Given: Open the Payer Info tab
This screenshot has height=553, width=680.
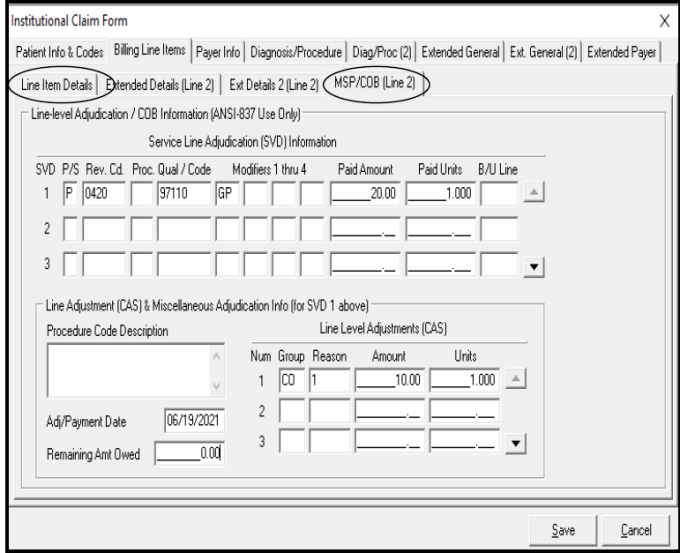Looking at the screenshot, I should 215,51.
